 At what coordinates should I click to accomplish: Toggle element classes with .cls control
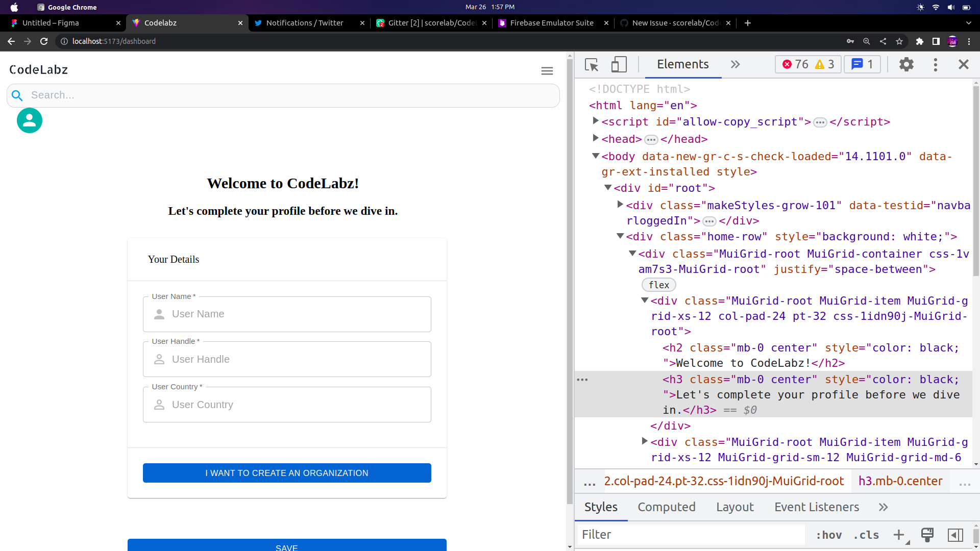(866, 535)
